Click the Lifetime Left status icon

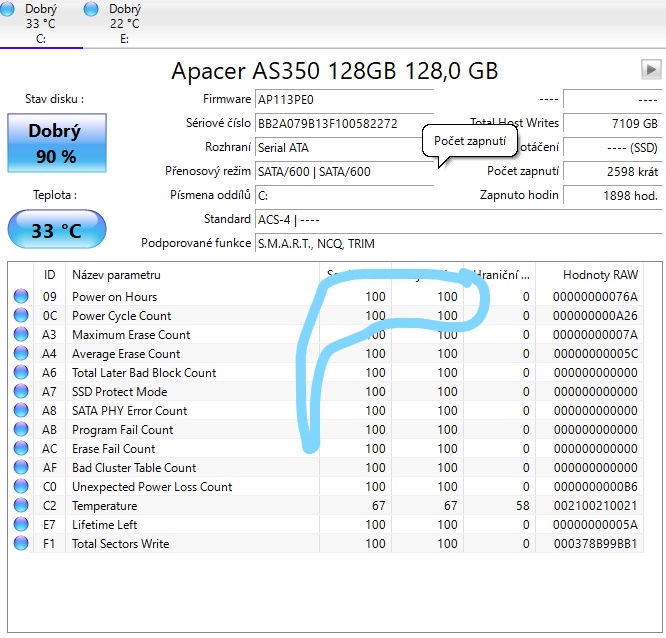(21, 525)
